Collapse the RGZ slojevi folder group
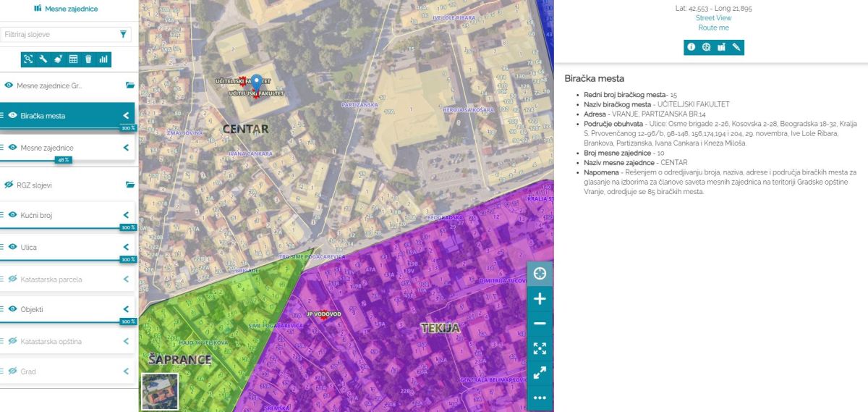Image resolution: width=868 pixels, height=412 pixels. [130, 185]
